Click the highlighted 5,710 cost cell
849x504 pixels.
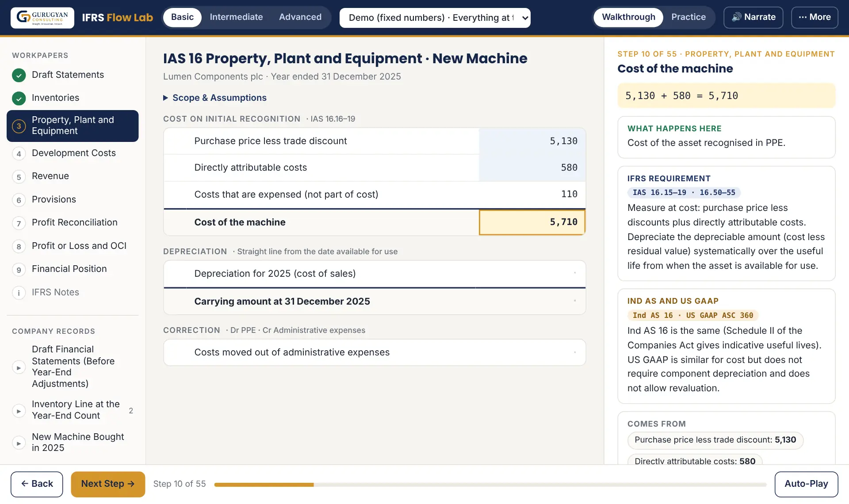click(x=532, y=222)
